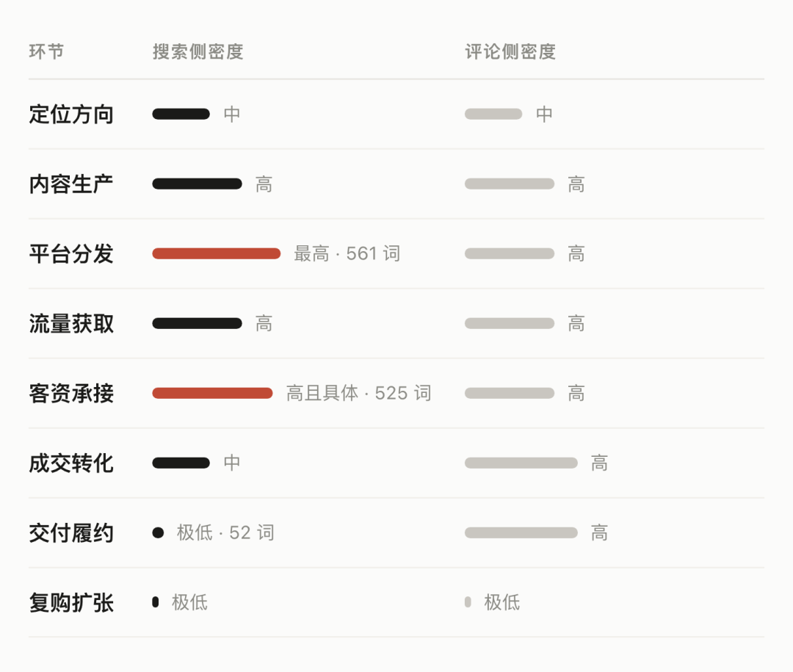
Task: Click the black search bar for 流量获取
Action: [198, 323]
